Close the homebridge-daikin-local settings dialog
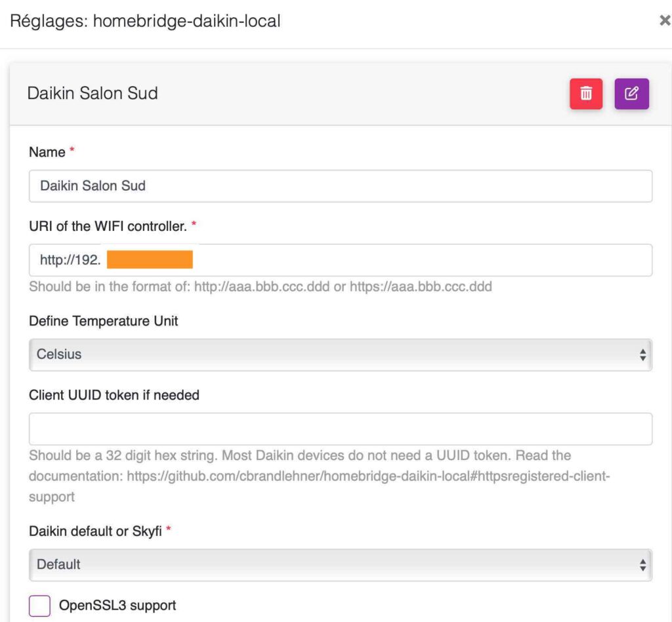 665,20
